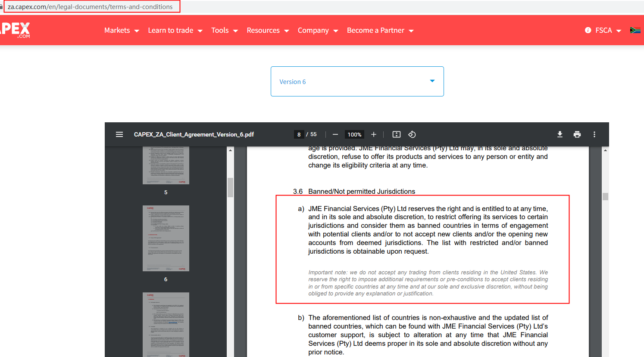Viewport: 644px width, 357px height.
Task: Click the fit to page icon
Action: [x=397, y=134]
